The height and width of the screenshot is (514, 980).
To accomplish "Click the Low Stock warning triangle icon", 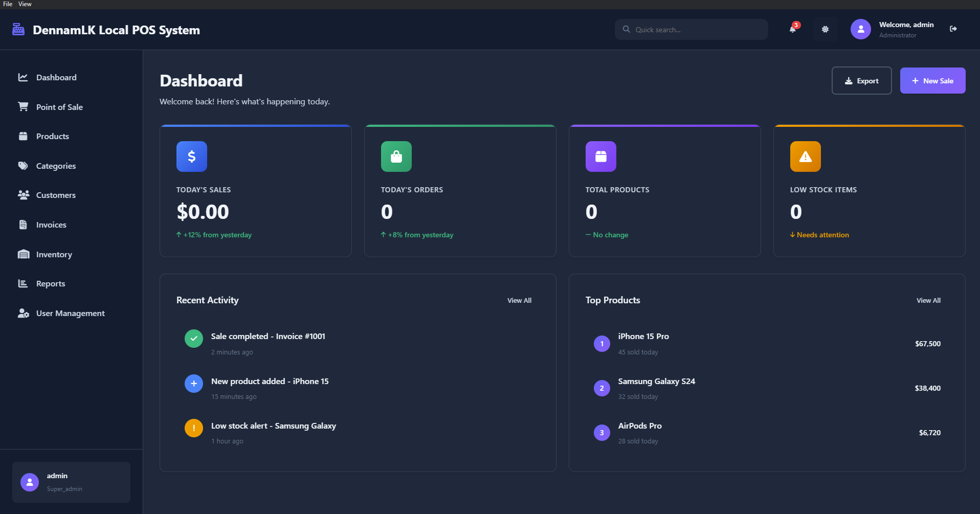I will pyautogui.click(x=805, y=157).
